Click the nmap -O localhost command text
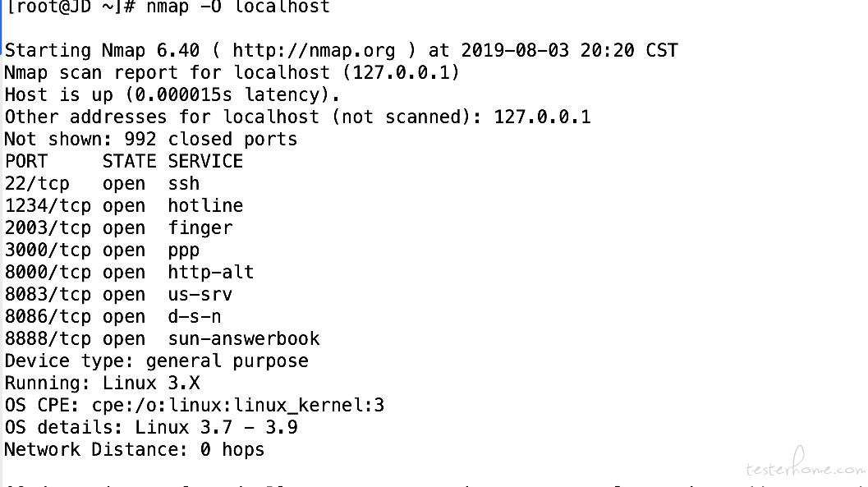Image resolution: width=868 pixels, height=487 pixels. (238, 7)
